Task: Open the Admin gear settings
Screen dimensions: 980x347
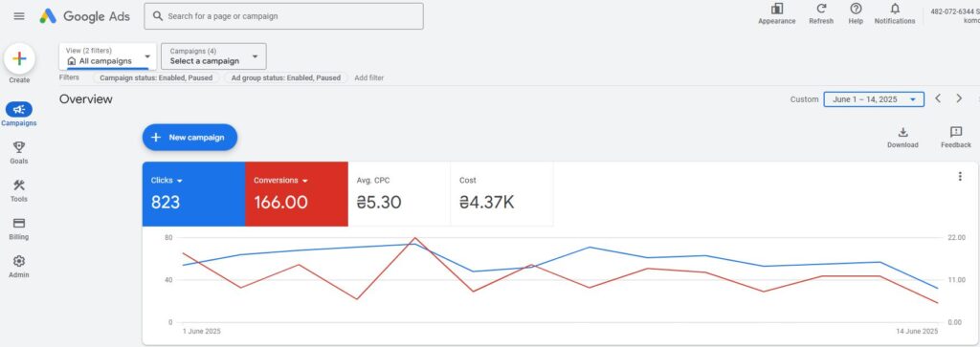Action: click(19, 267)
